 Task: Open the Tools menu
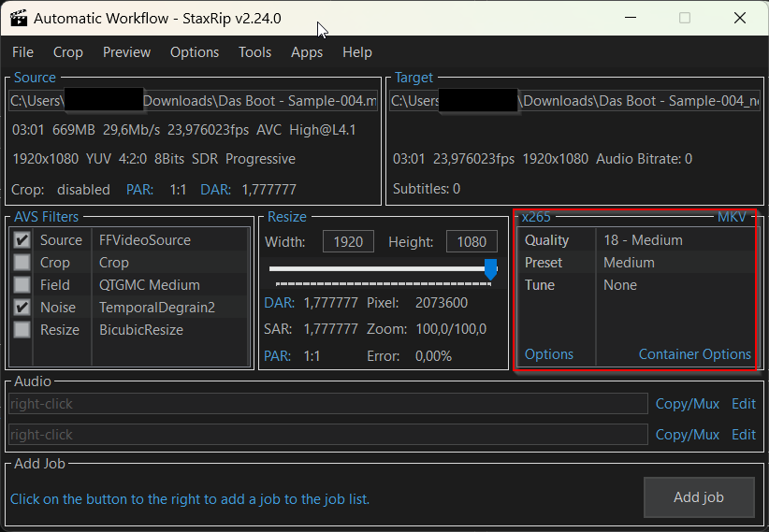[x=254, y=52]
